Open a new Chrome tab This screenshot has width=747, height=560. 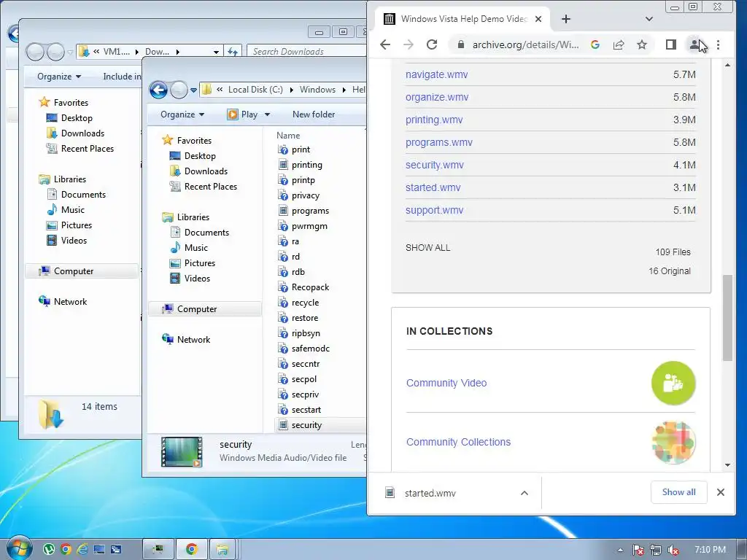point(566,19)
